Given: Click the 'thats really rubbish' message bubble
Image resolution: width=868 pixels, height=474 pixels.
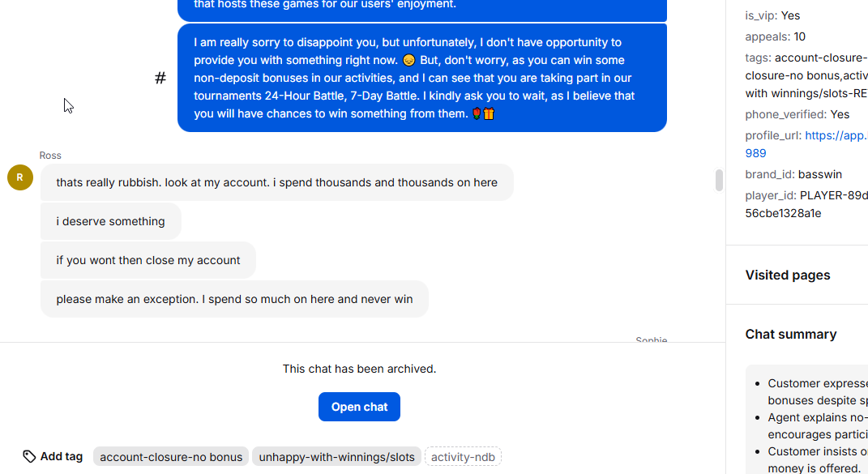Looking at the screenshot, I should [277, 183].
